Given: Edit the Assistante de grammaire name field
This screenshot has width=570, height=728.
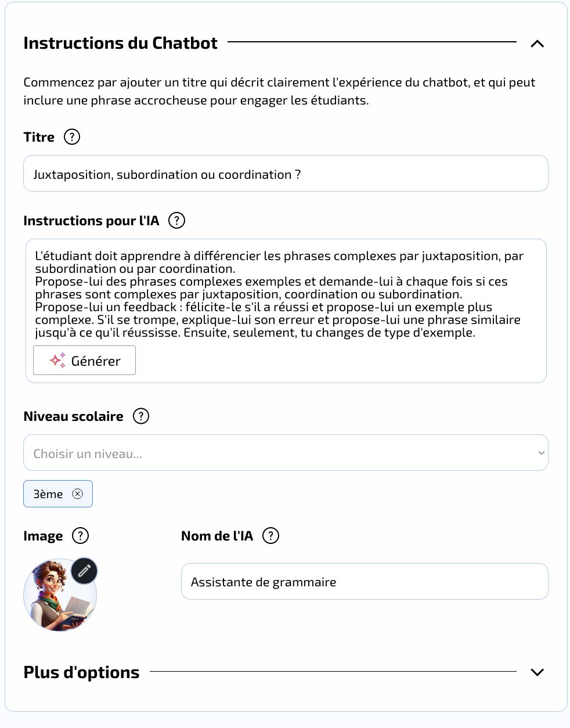Looking at the screenshot, I should pyautogui.click(x=365, y=582).
